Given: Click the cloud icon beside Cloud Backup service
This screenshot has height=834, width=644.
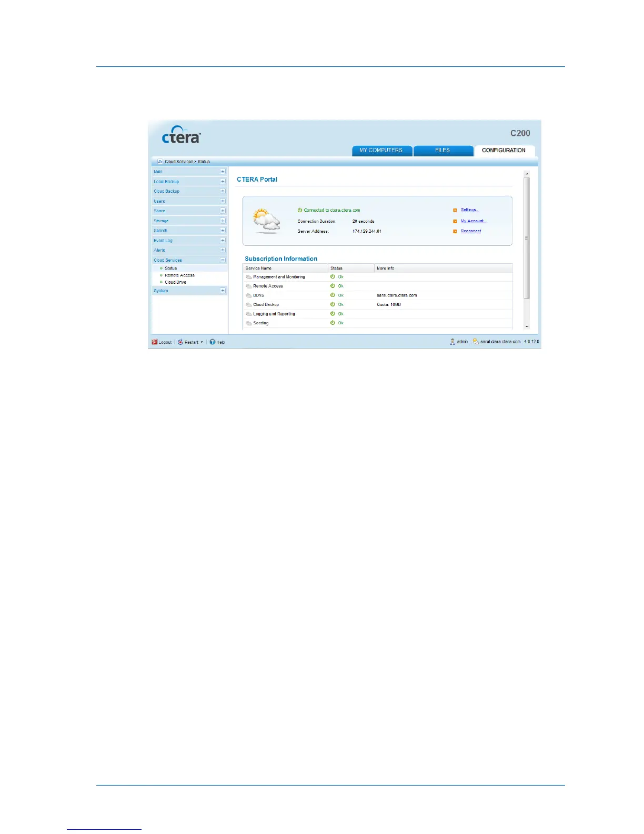Looking at the screenshot, I should click(x=249, y=304).
